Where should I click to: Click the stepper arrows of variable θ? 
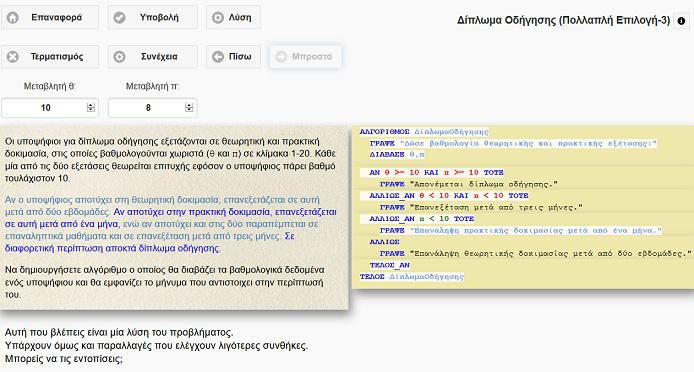[x=91, y=108]
